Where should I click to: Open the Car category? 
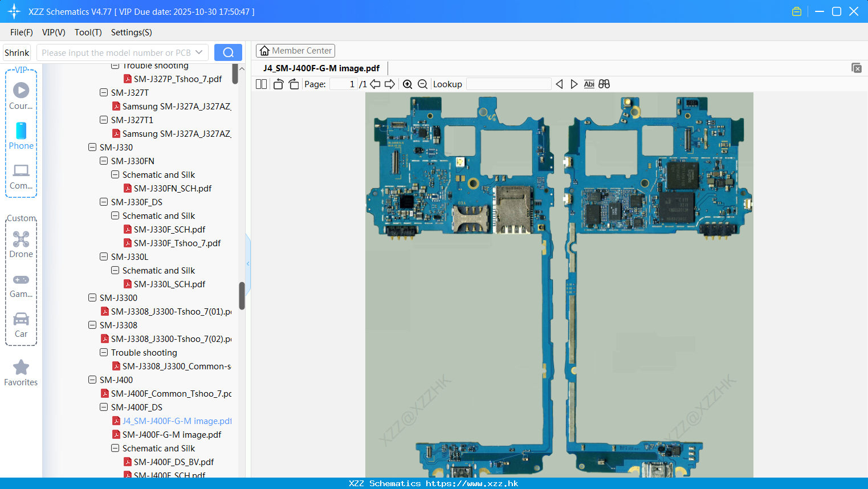[21, 325]
